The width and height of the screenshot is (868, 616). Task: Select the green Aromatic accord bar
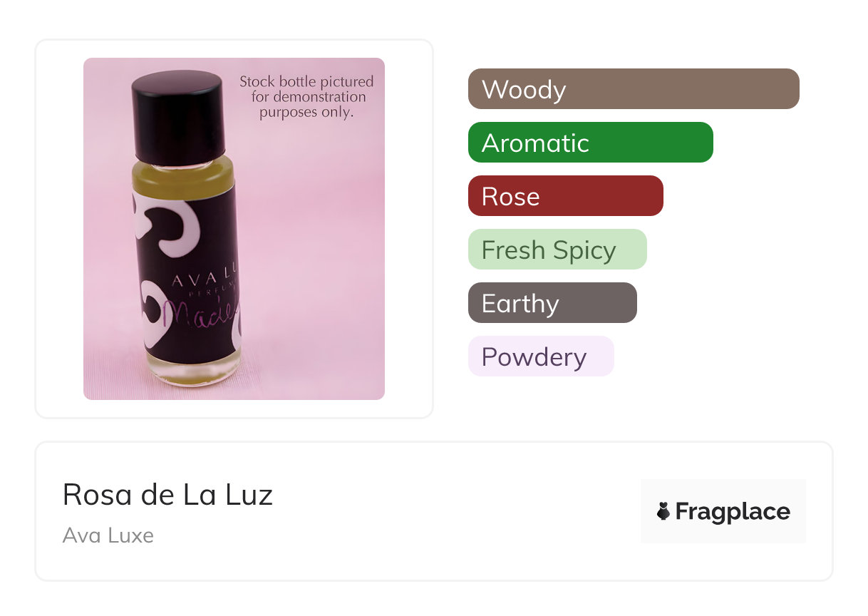591,143
